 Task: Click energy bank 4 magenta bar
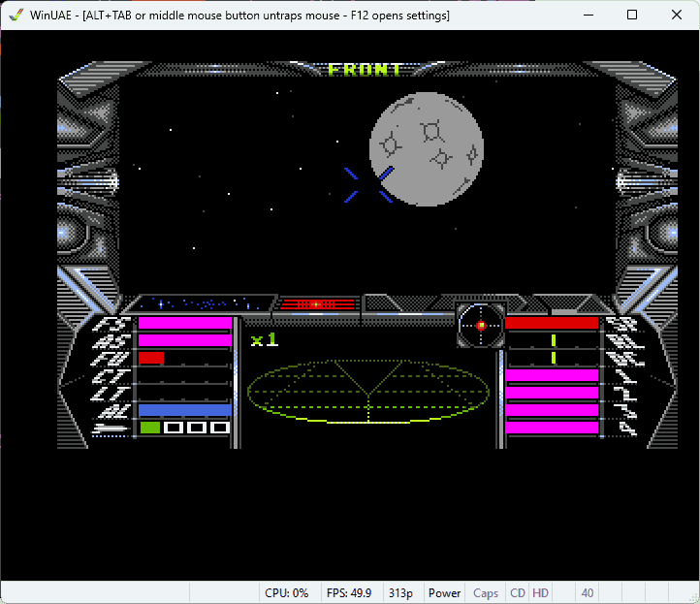coord(552,428)
